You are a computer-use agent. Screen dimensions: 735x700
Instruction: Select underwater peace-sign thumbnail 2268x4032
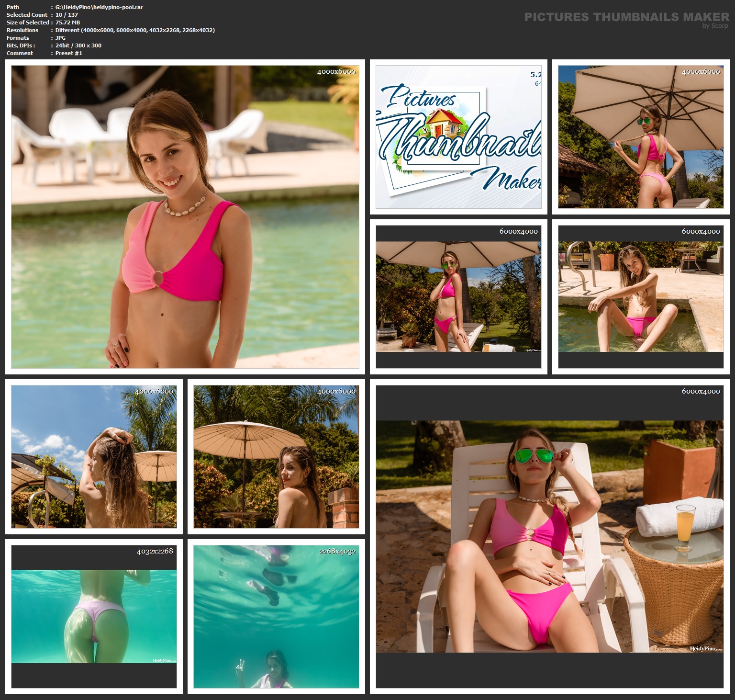click(x=276, y=616)
